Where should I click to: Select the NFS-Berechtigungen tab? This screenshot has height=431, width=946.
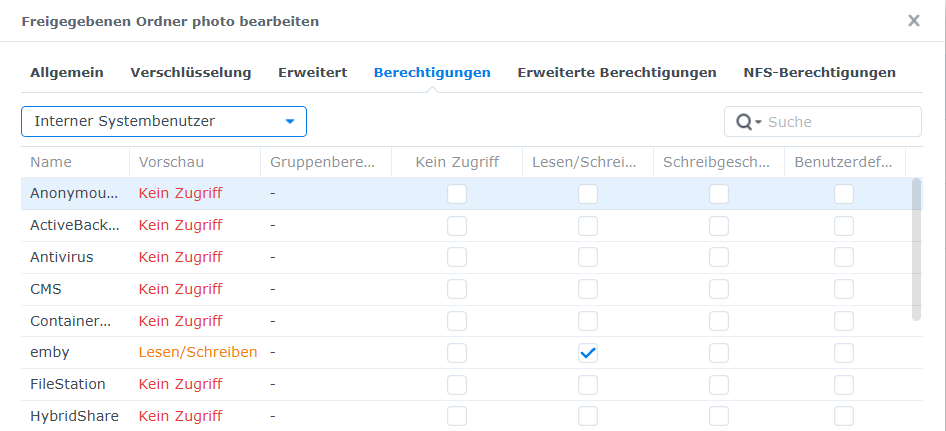click(x=819, y=73)
